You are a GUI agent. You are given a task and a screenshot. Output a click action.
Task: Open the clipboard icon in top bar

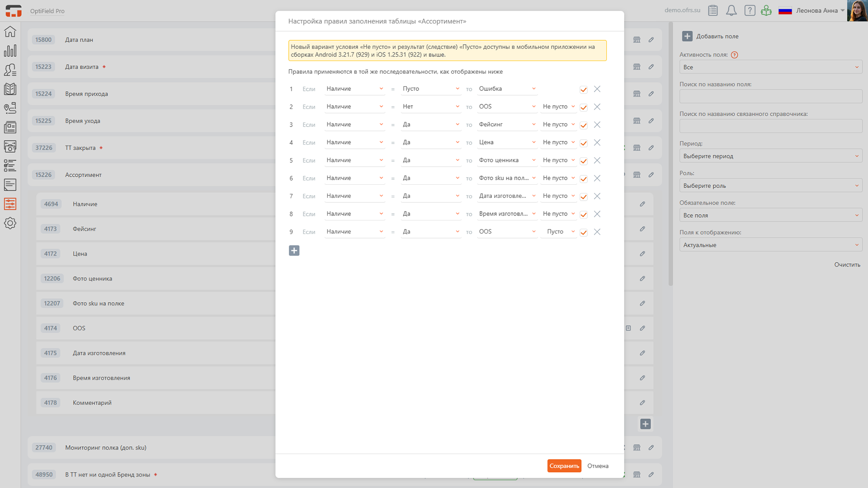click(x=713, y=10)
